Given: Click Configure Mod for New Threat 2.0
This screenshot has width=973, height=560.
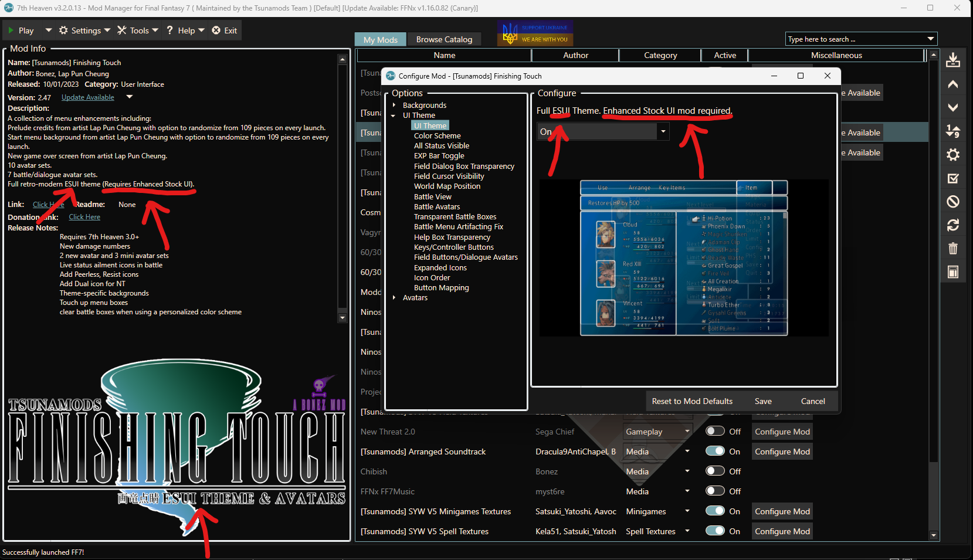Looking at the screenshot, I should coord(782,432).
